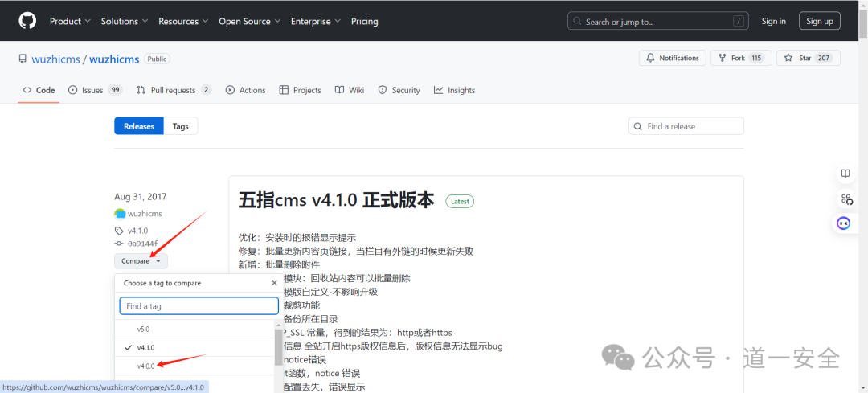Click the Latest label badge

pos(460,202)
